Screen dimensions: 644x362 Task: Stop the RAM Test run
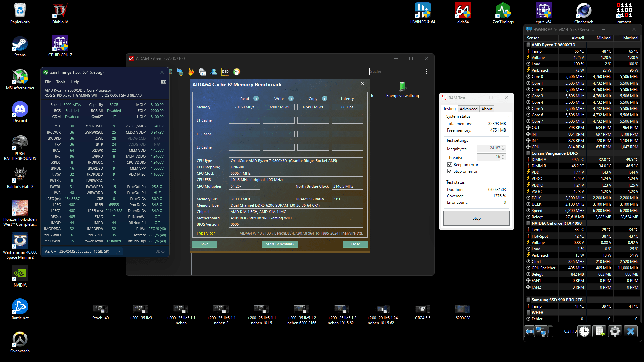coord(476,218)
